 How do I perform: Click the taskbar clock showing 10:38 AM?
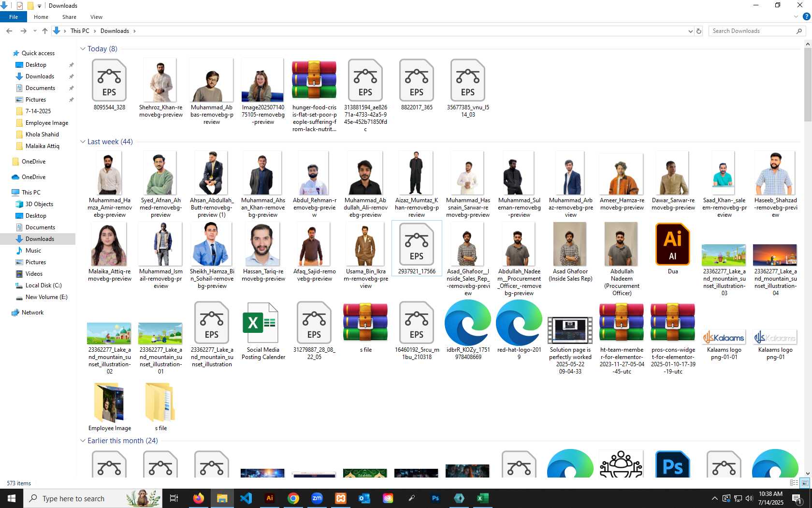tap(770, 498)
